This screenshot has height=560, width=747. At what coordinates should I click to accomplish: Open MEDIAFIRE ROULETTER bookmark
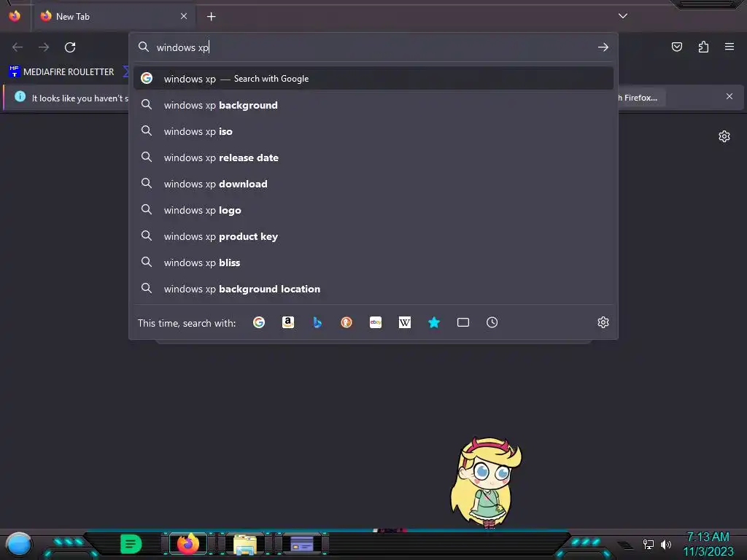pos(61,72)
